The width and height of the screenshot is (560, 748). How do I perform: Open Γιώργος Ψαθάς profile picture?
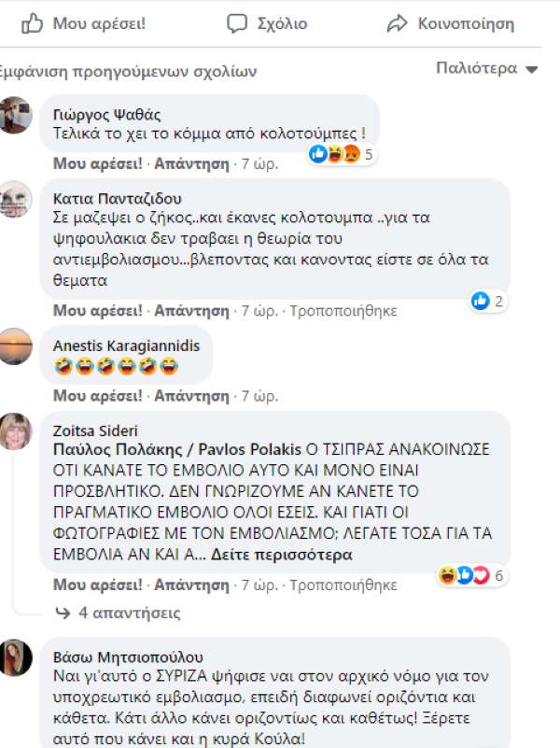coord(15,115)
